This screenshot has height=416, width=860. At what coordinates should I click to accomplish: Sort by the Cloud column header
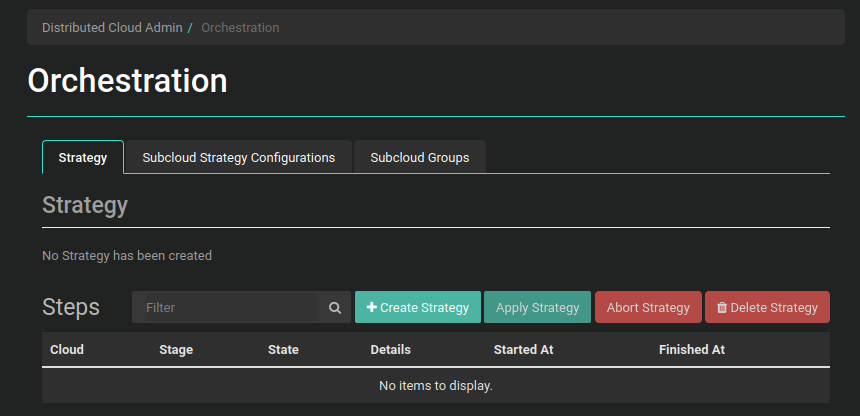[x=67, y=350]
